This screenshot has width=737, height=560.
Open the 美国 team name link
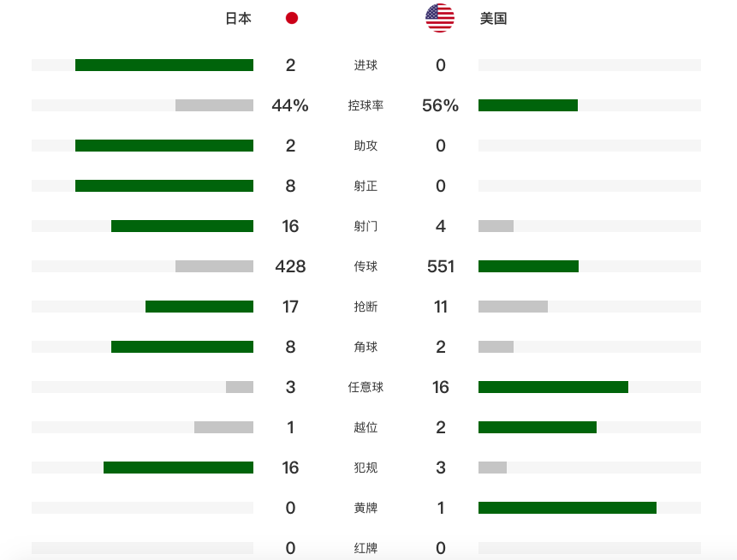click(494, 18)
